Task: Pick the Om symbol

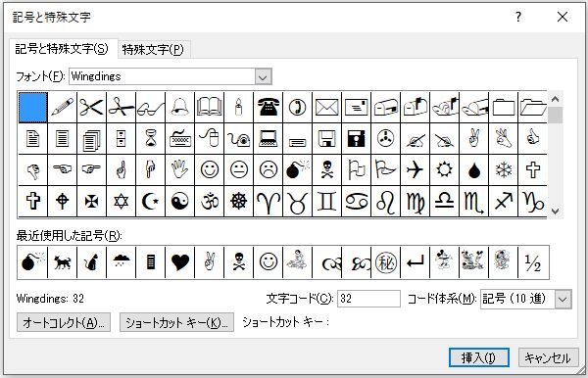Action: 210,201
